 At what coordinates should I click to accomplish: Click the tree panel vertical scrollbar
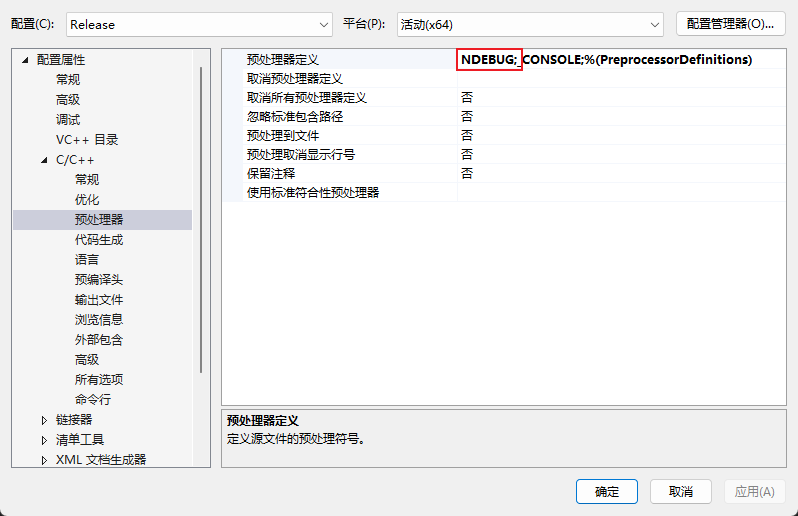tap(201, 220)
